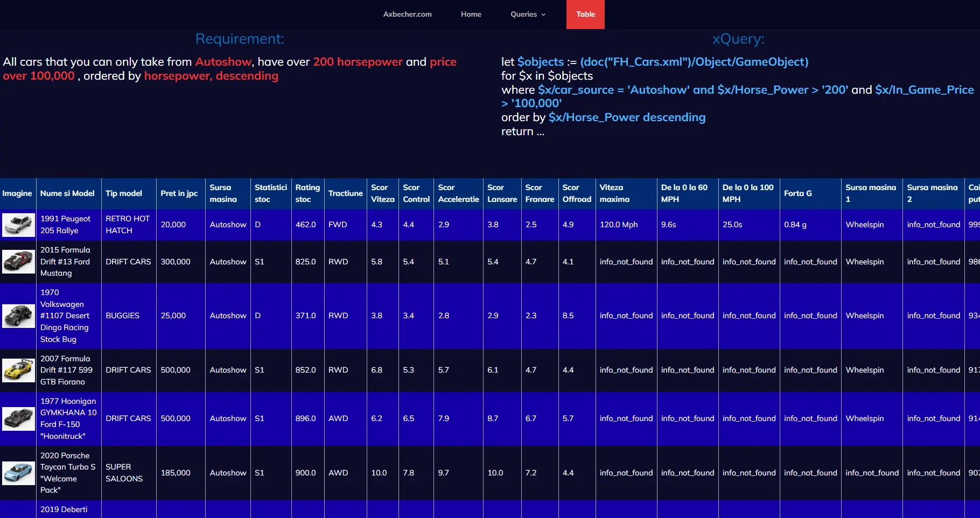980x518 pixels.
Task: Click the 2015 Formula Drift Mustang image
Action: pos(18,262)
